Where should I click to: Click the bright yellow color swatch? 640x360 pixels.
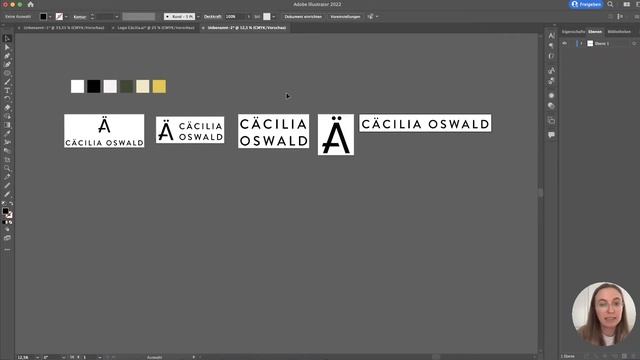point(159,87)
